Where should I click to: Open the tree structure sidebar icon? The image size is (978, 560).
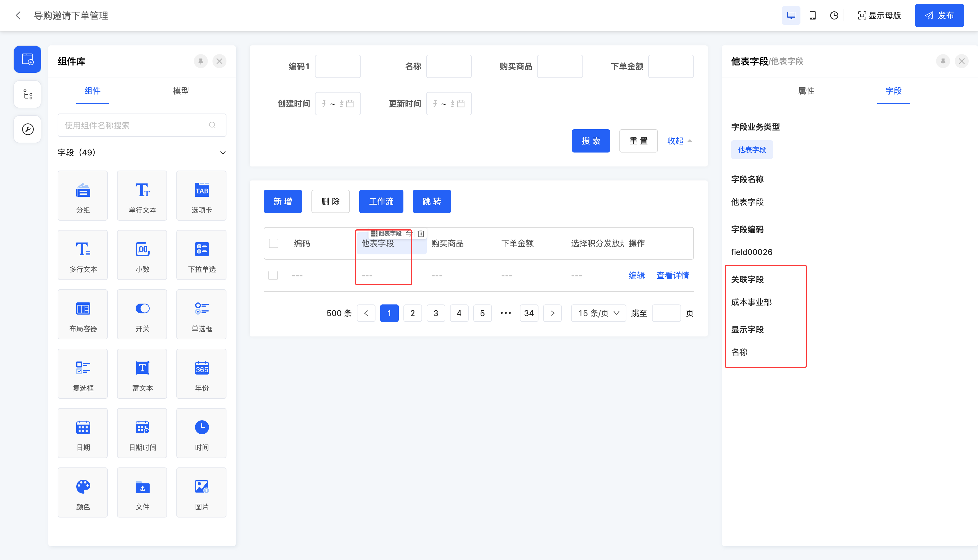(27, 94)
